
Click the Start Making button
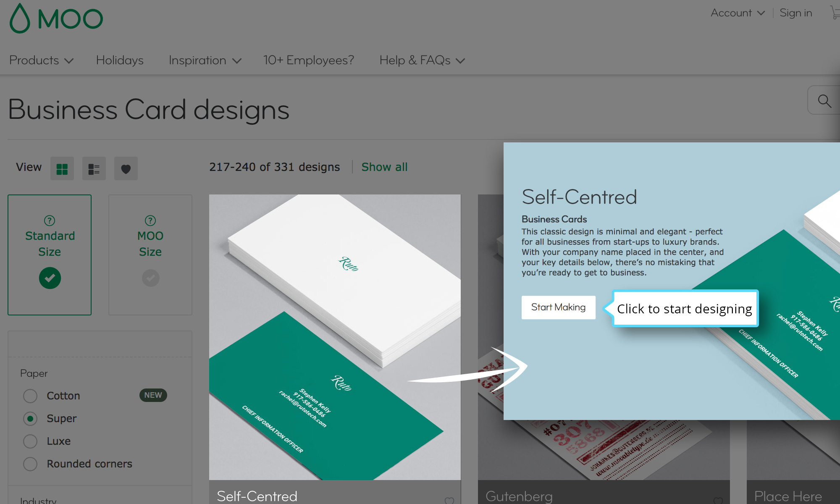point(559,307)
